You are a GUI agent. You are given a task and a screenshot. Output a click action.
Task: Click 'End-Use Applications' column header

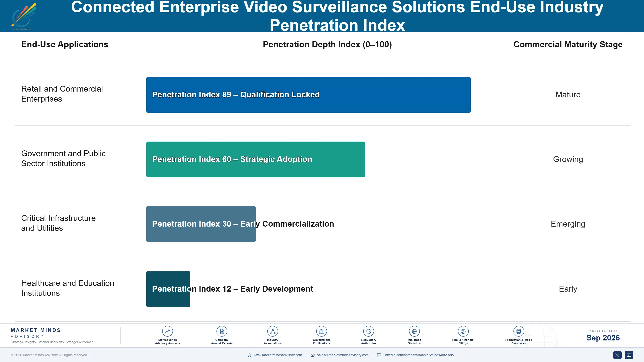tap(65, 44)
